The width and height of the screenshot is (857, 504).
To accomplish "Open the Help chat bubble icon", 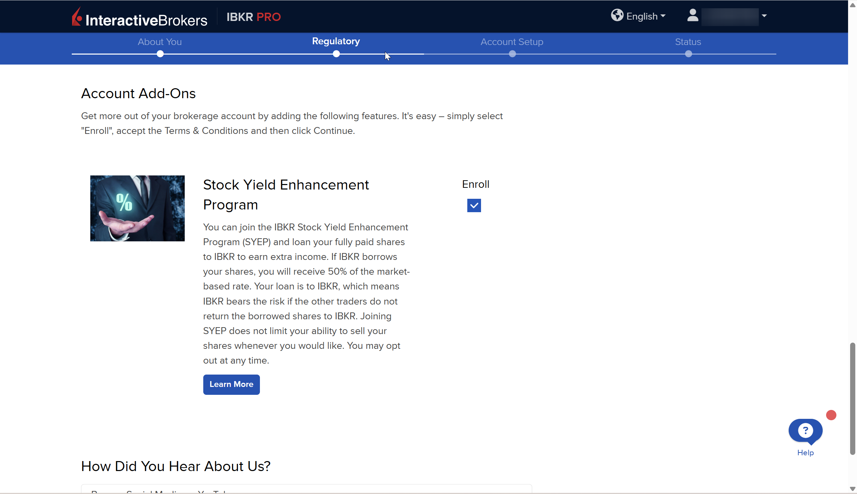I will (805, 431).
